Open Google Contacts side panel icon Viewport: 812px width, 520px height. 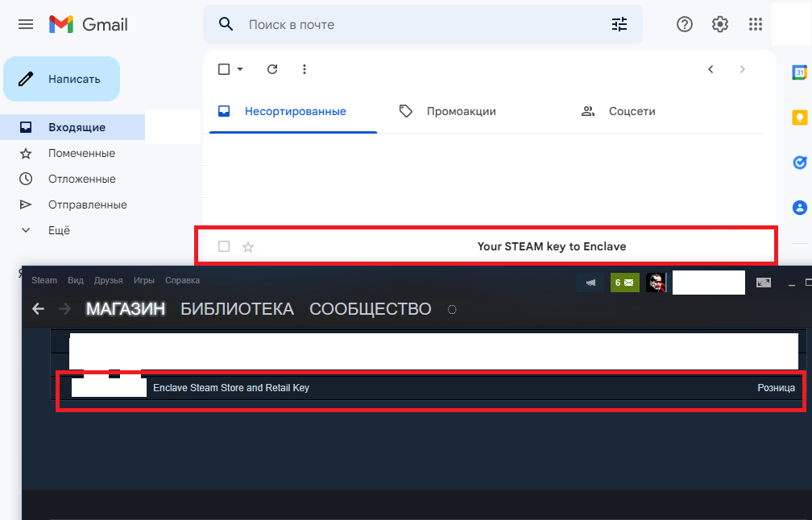(x=800, y=208)
